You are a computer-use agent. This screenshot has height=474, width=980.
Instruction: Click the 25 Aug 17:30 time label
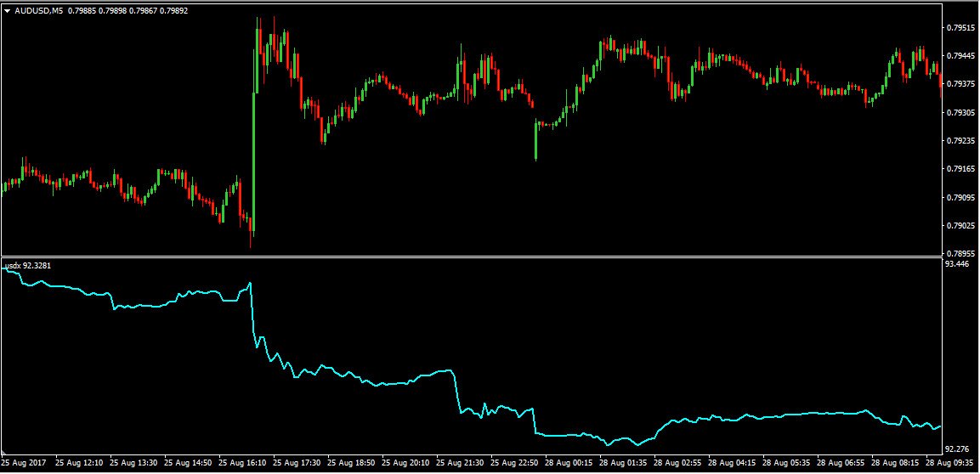297,464
